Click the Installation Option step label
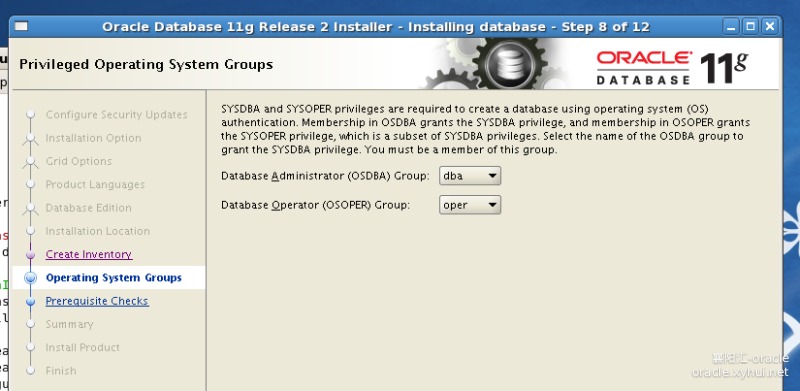800x391 pixels. tap(93, 138)
